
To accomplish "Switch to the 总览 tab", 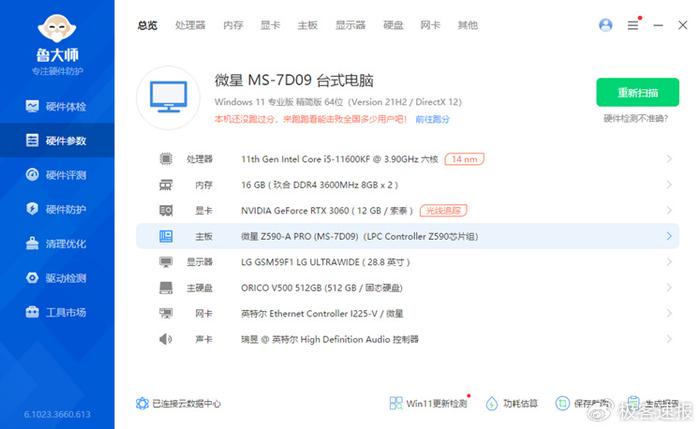I will pos(147,25).
